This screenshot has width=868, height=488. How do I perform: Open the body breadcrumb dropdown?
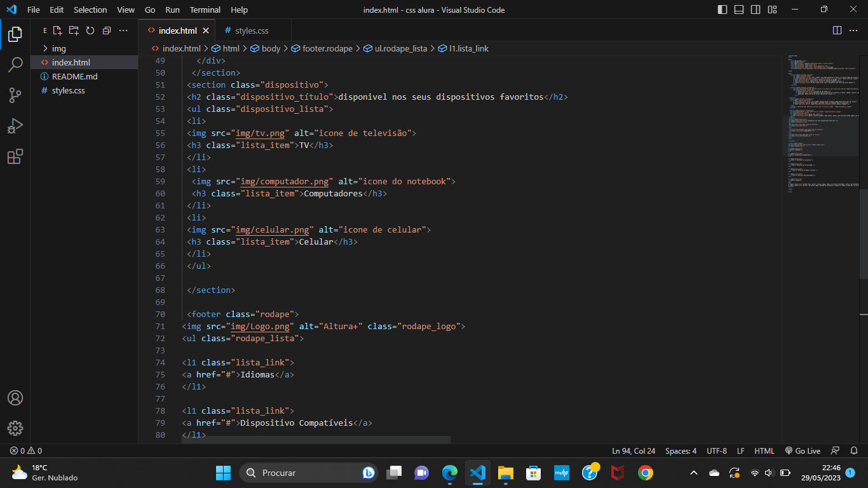click(265, 48)
